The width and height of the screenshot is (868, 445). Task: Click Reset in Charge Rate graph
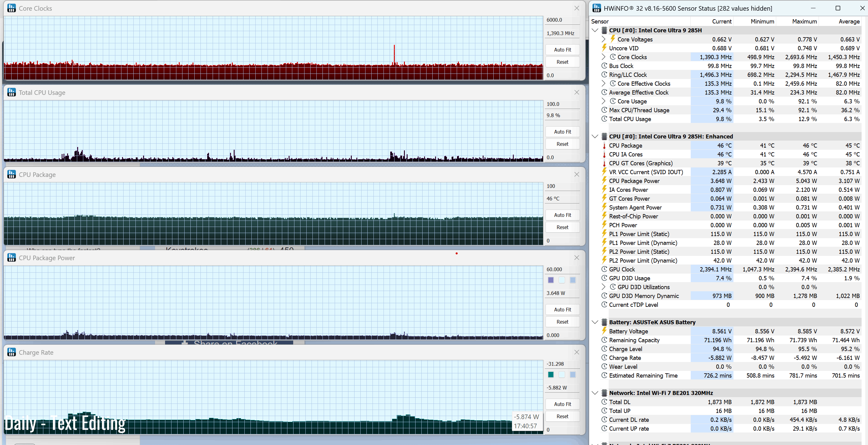click(562, 416)
